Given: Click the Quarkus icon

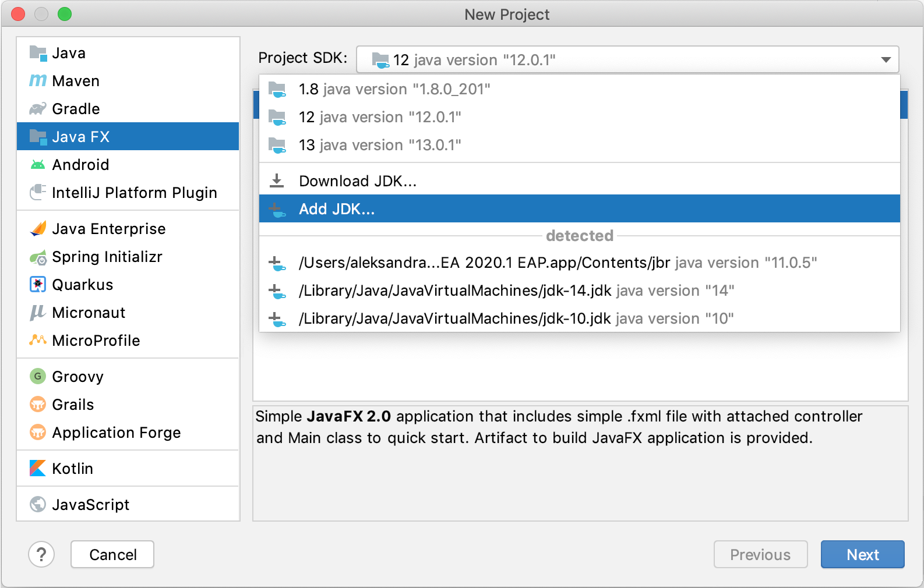Looking at the screenshot, I should click(38, 285).
